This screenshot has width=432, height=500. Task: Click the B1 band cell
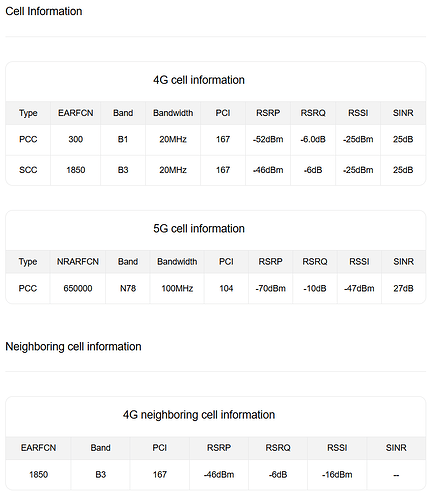point(123,139)
